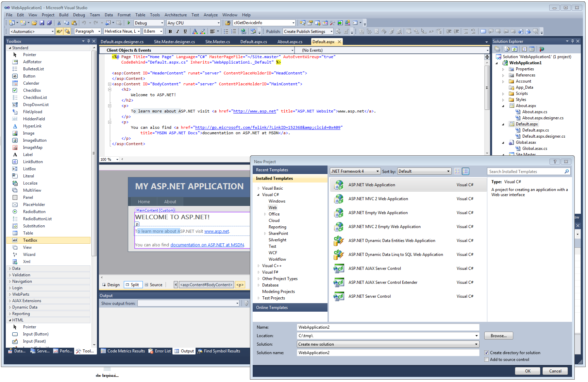Open Sort by Default dropdown
588x382 pixels.
tap(424, 171)
